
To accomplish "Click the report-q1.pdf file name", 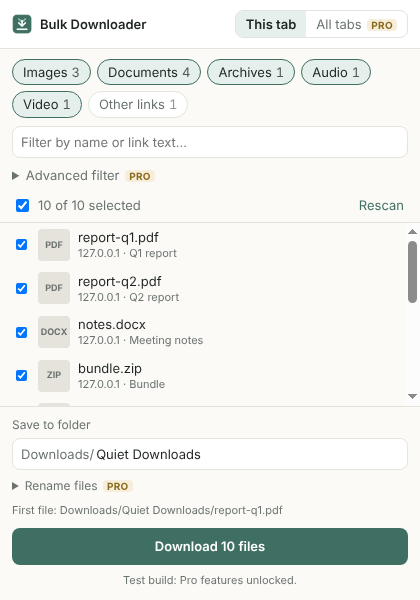I will pos(118,238).
